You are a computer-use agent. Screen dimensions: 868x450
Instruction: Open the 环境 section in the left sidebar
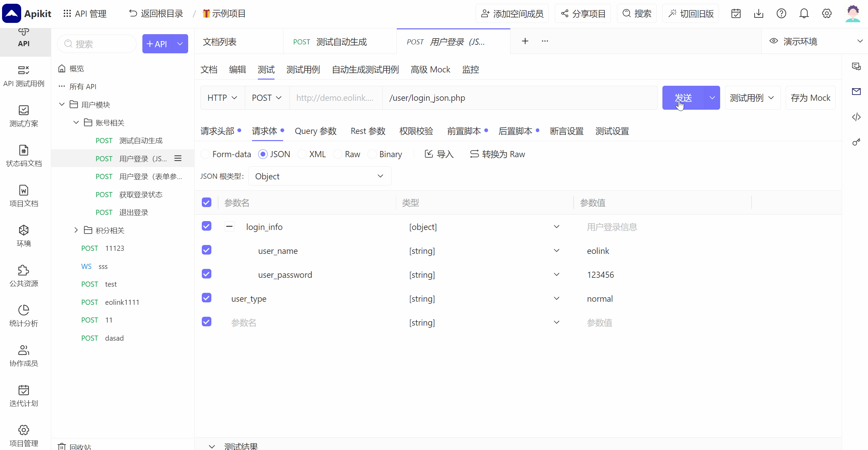(x=23, y=236)
